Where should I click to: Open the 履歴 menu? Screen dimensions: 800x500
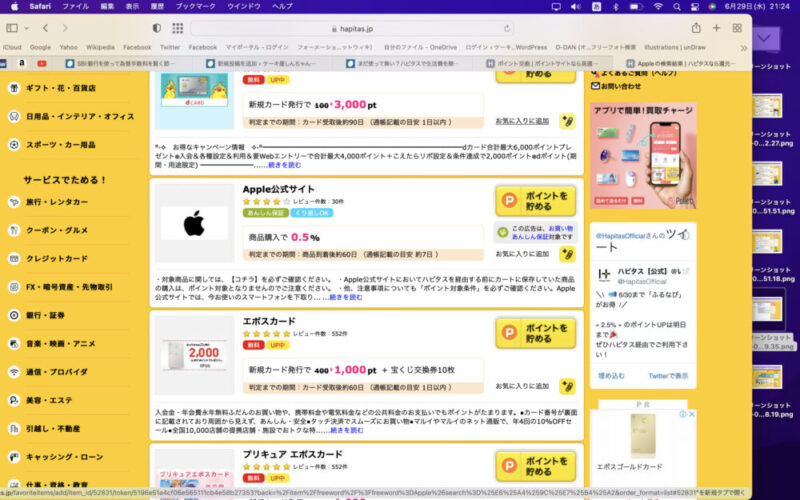click(157, 6)
